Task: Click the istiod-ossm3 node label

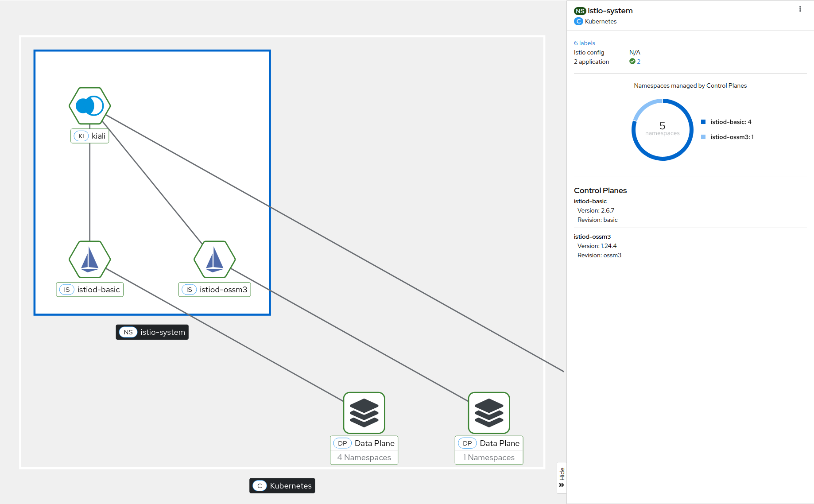Action: (215, 290)
